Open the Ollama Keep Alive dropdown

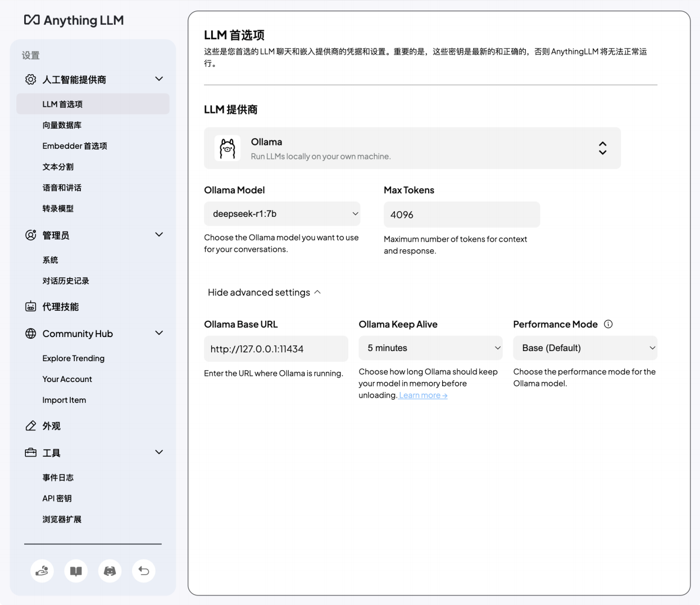[431, 348]
